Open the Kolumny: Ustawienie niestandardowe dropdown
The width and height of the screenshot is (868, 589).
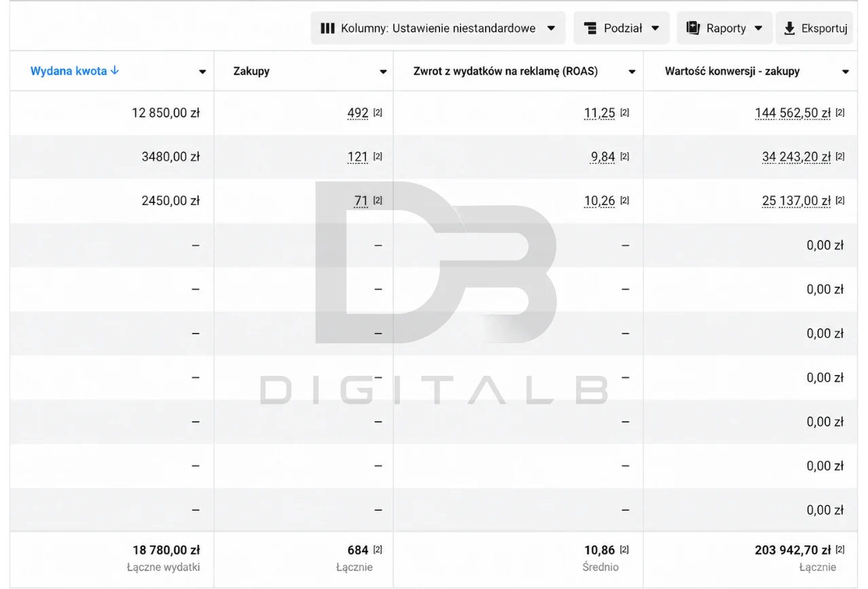(438, 29)
